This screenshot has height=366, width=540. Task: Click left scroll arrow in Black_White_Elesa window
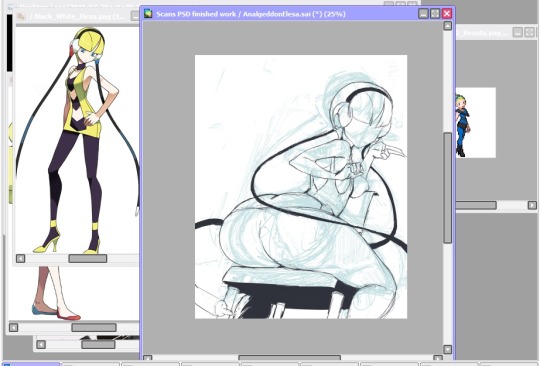[x=21, y=259]
